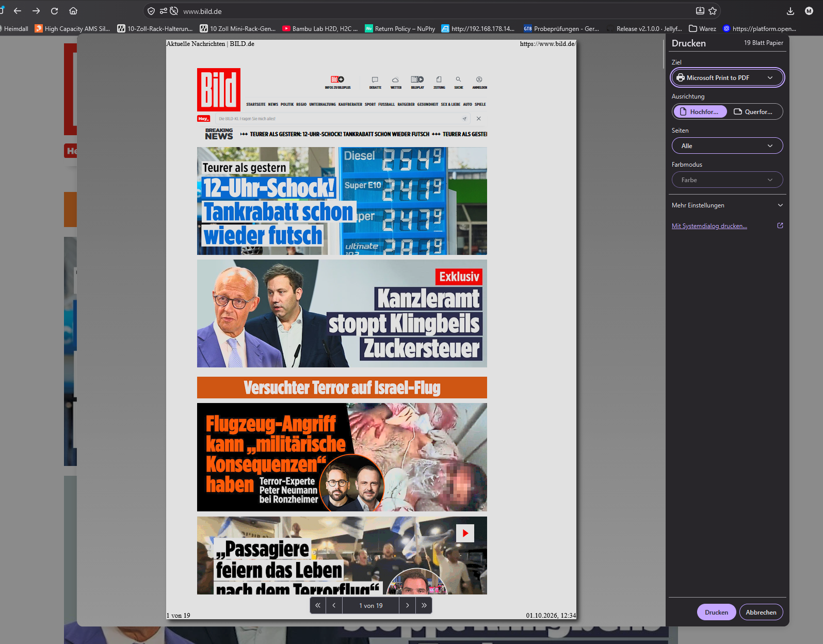Go back with the browser back arrow
The width and height of the screenshot is (823, 644).
(x=18, y=11)
